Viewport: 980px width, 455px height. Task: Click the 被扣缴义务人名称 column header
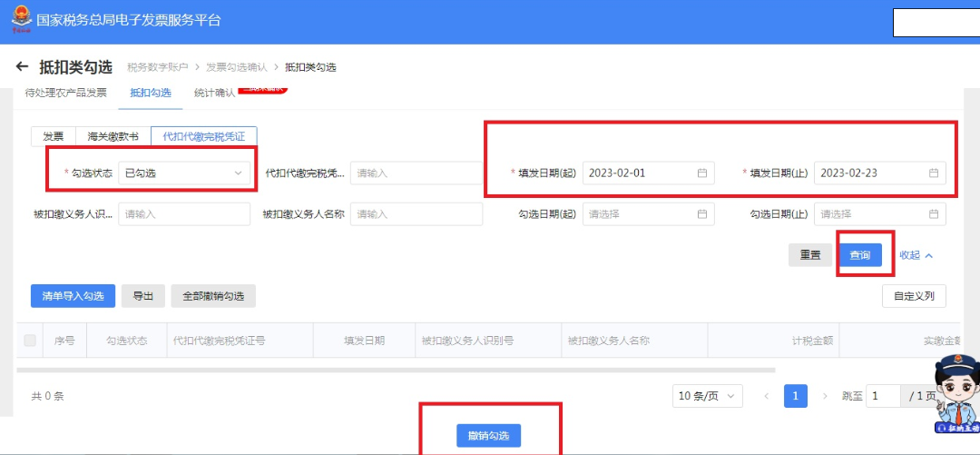[634, 341]
